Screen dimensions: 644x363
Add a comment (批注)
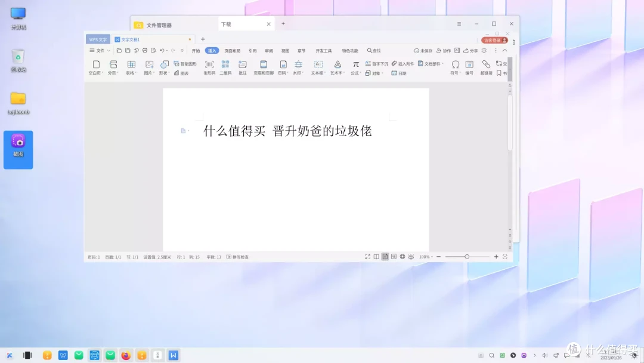point(243,67)
